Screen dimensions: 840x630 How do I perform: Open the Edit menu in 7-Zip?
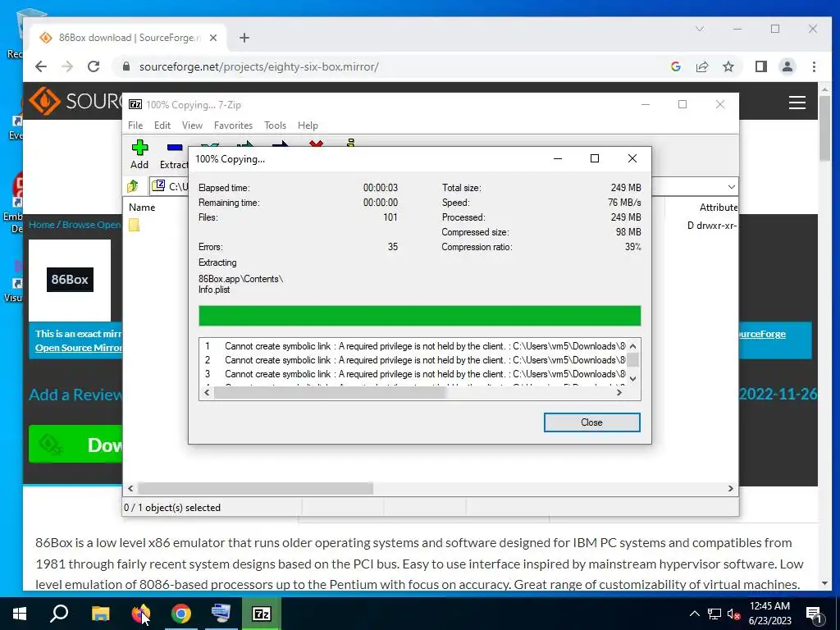(x=162, y=126)
